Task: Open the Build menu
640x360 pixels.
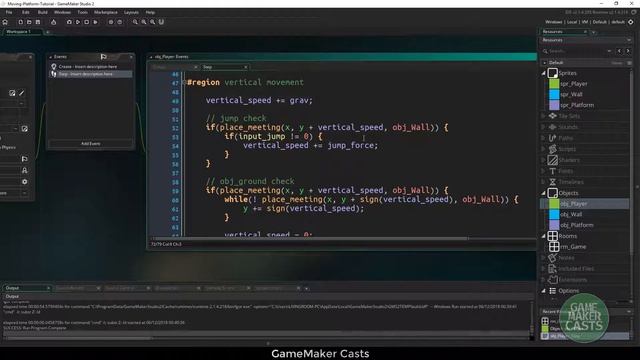Action: tap(43, 13)
